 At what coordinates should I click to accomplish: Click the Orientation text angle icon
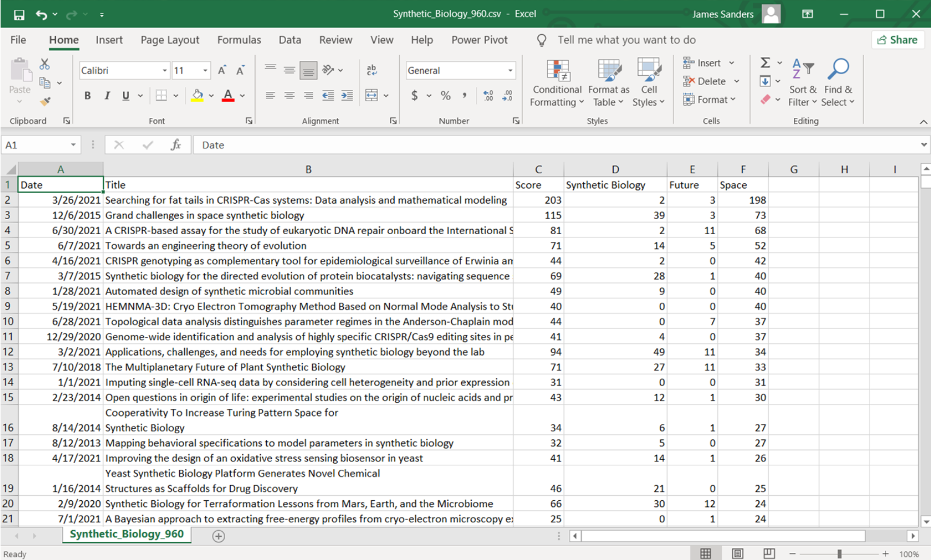pyautogui.click(x=328, y=70)
